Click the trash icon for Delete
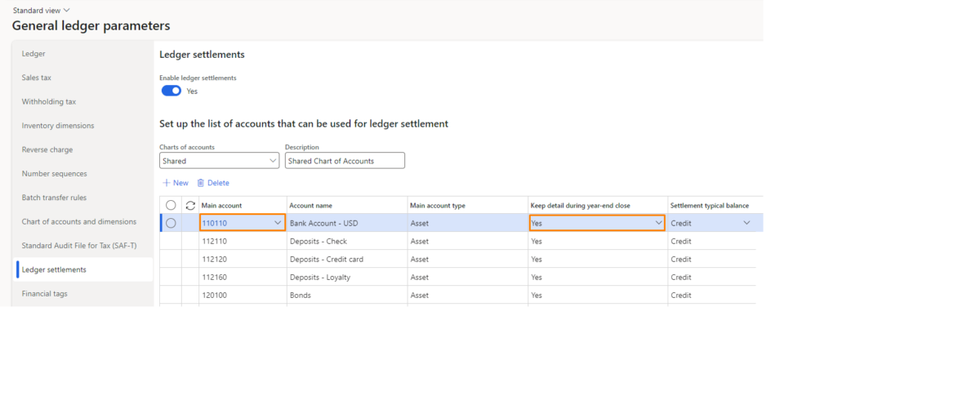The width and height of the screenshot is (980, 396). [x=200, y=183]
